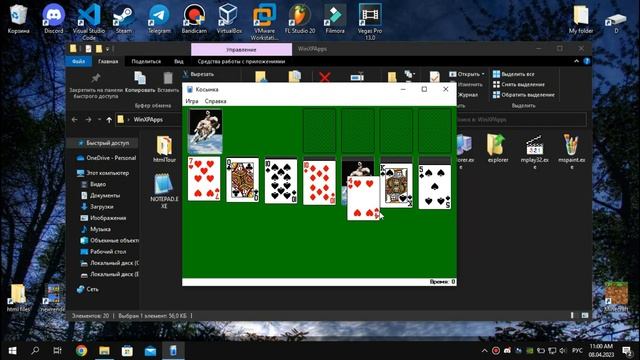Open the Filmora desktop shortcut
Image resolution: width=640 pixels, height=360 pixels.
(x=335, y=18)
